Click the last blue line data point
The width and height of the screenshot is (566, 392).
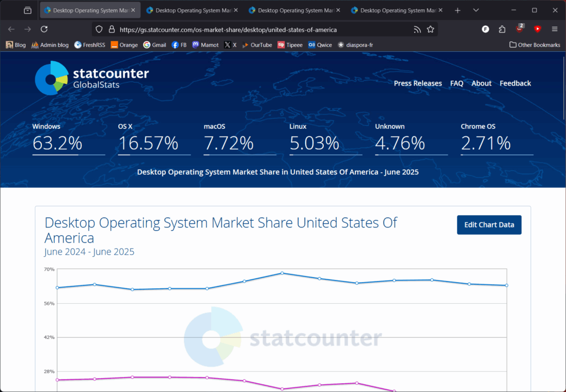507,285
